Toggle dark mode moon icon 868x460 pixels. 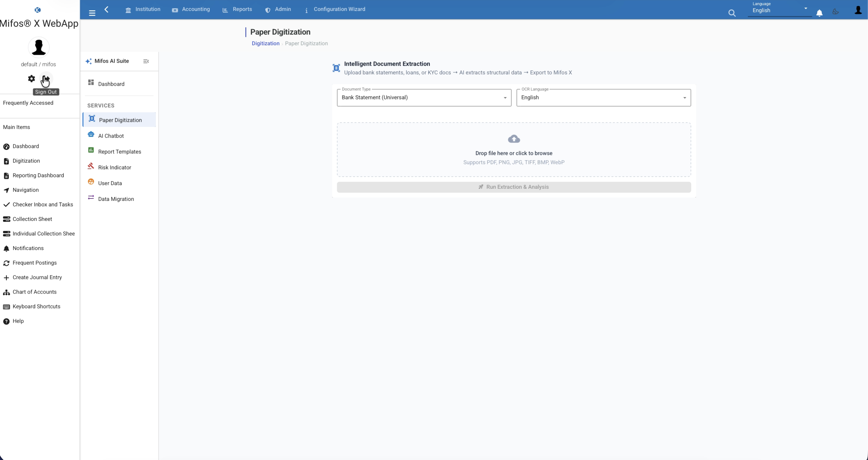[x=836, y=12]
